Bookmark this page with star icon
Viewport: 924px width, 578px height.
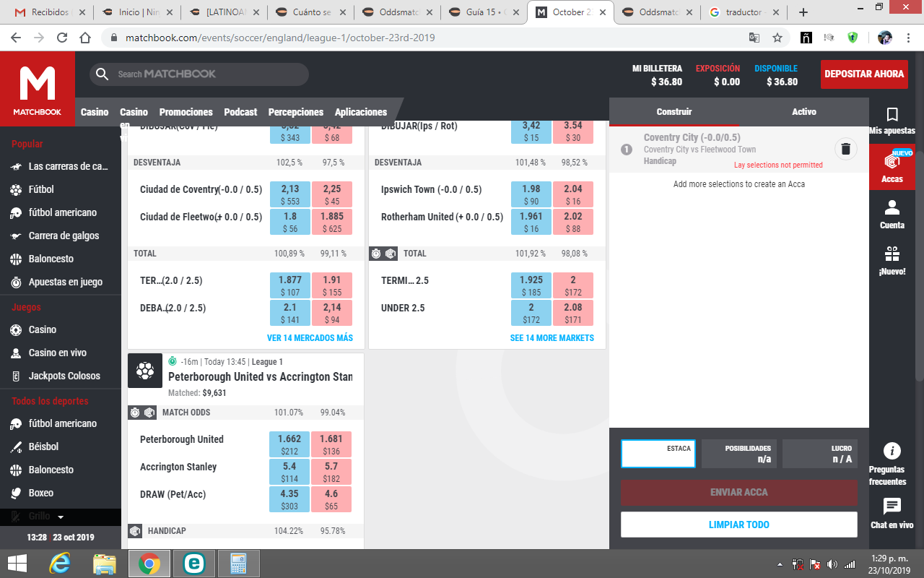click(x=777, y=38)
